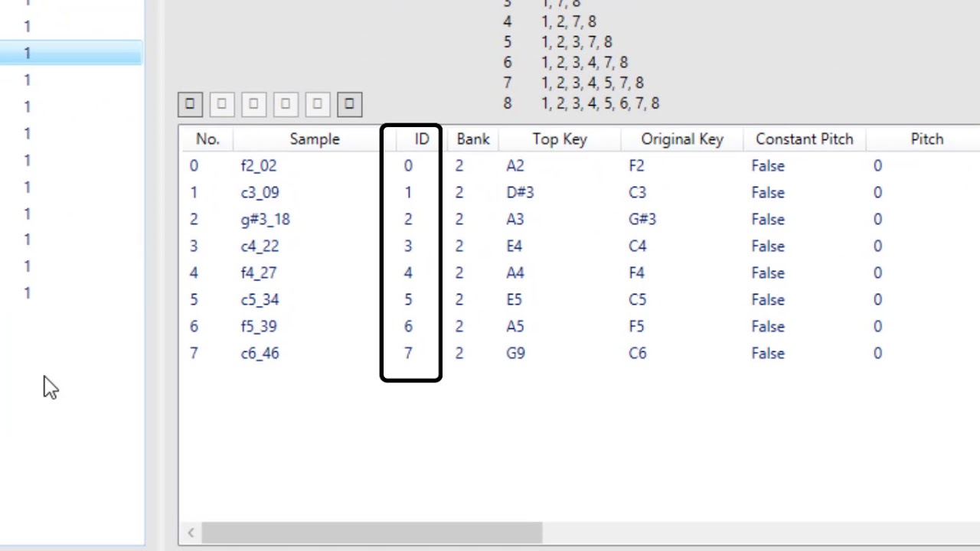
Task: Select the highlighted 1 row in the left list
Action: [70, 53]
